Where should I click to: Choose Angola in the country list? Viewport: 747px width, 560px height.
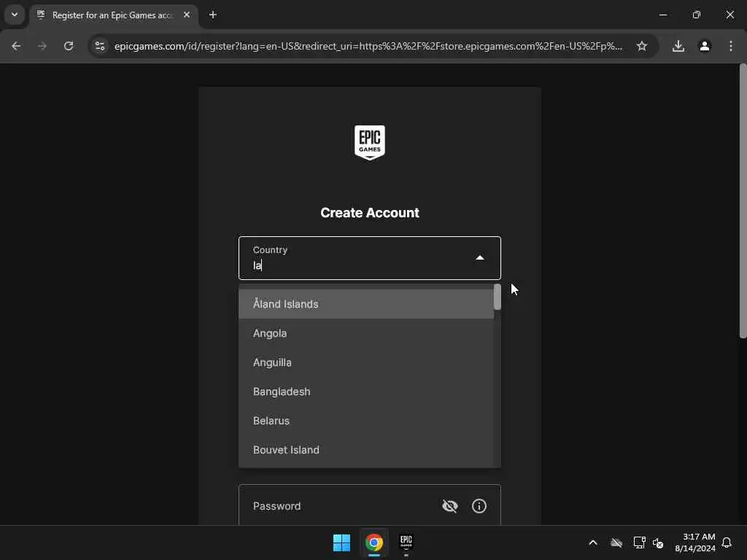pyautogui.click(x=366, y=333)
